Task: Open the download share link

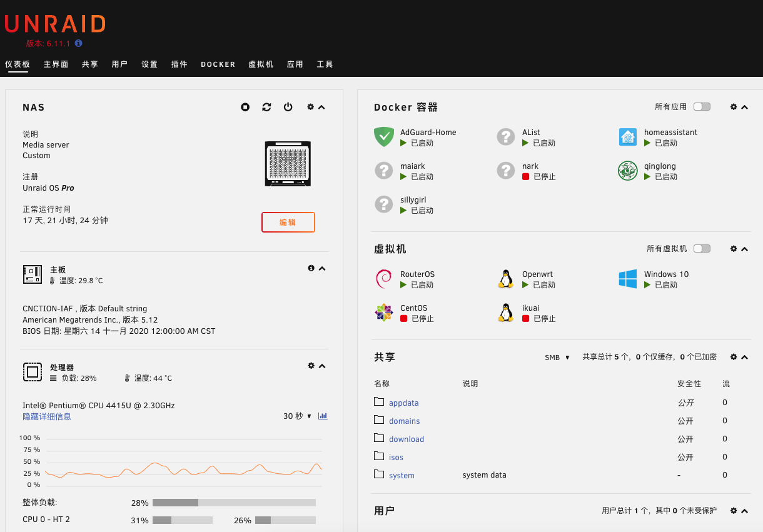Action: click(407, 439)
